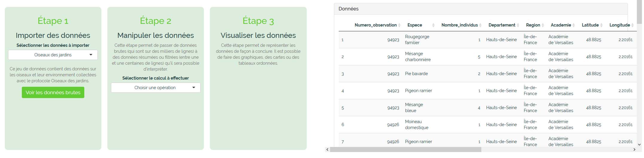Click the horizontal scrollbar thumb under the table
Image resolution: width=644 pixels, height=158 pixels.
pos(405,149)
